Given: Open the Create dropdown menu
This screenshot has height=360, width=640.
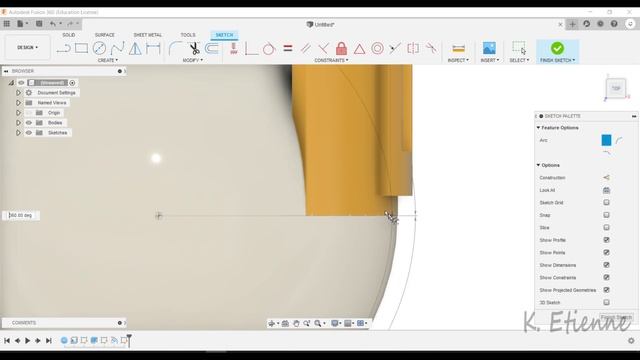Looking at the screenshot, I should click(108, 60).
